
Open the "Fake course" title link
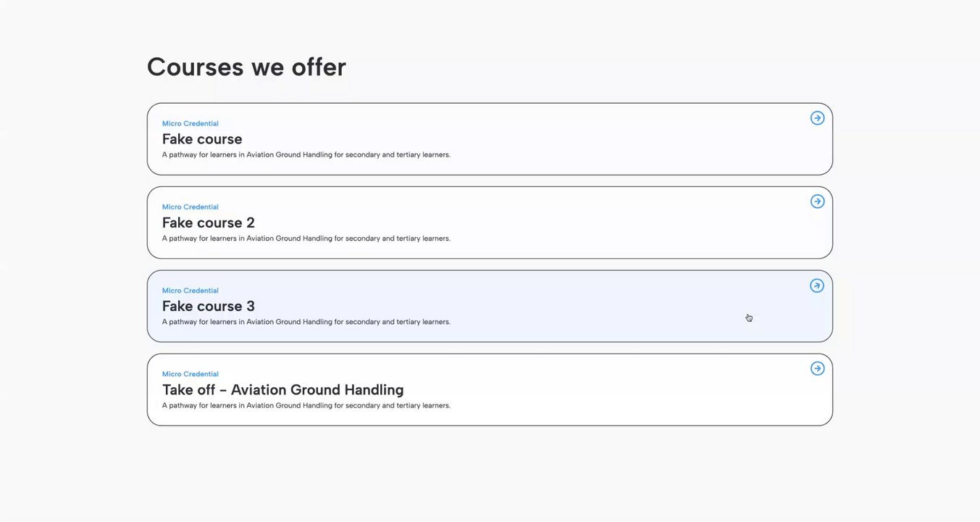pos(202,139)
